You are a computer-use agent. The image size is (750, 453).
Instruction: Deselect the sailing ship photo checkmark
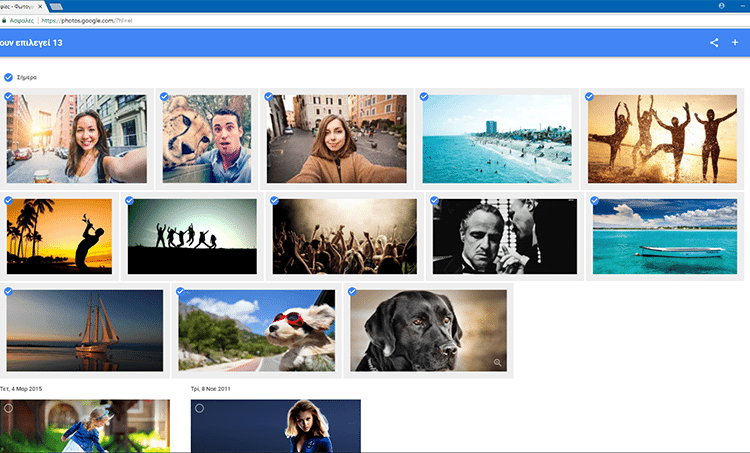click(x=8, y=291)
